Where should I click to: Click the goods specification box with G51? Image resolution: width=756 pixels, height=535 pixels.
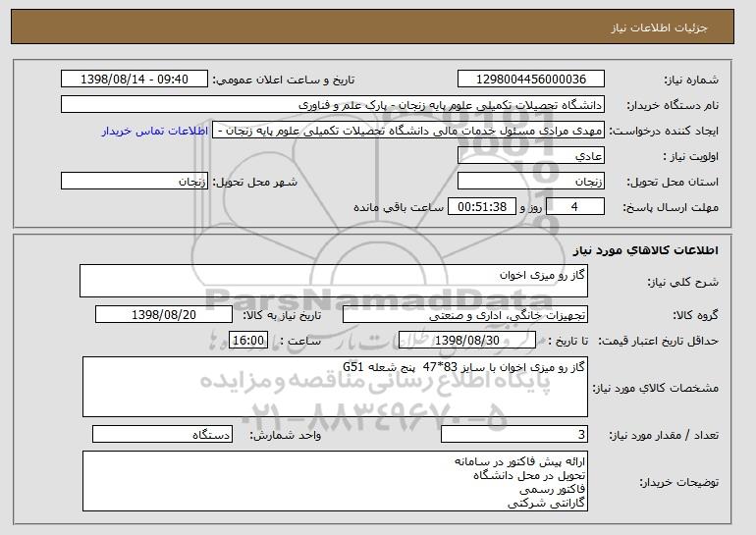(335, 387)
